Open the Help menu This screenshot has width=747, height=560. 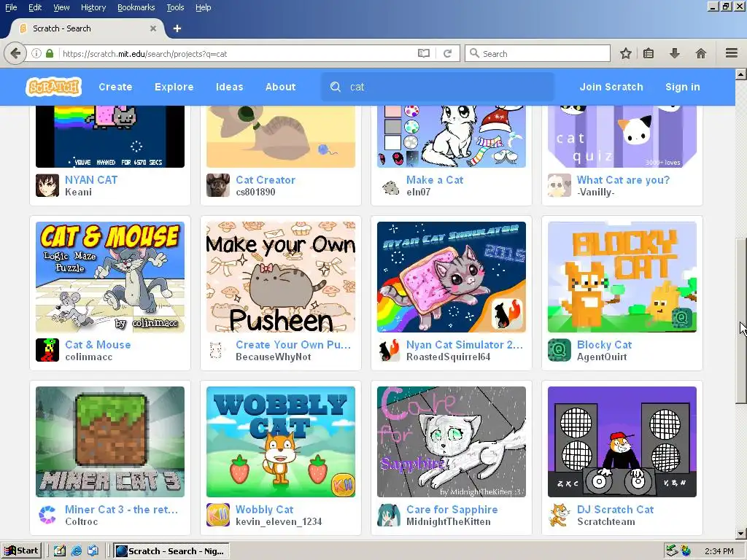[203, 7]
